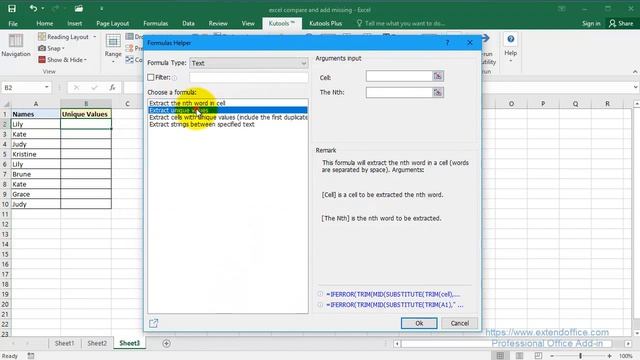Switch to the Data tab
The height and width of the screenshot is (360, 640).
[x=188, y=23]
